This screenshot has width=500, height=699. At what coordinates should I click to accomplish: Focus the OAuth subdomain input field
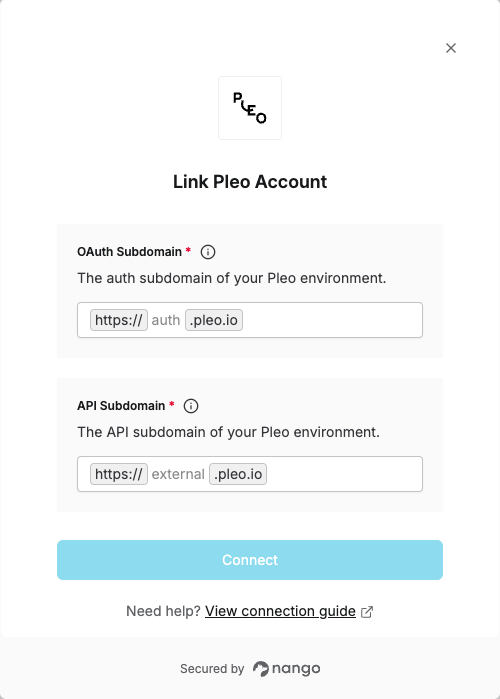250,320
